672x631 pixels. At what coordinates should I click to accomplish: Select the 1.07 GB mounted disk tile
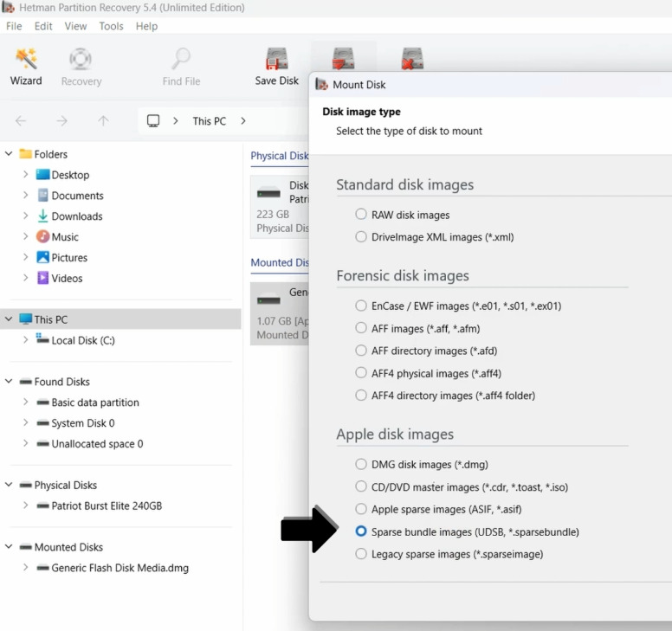coord(280,313)
